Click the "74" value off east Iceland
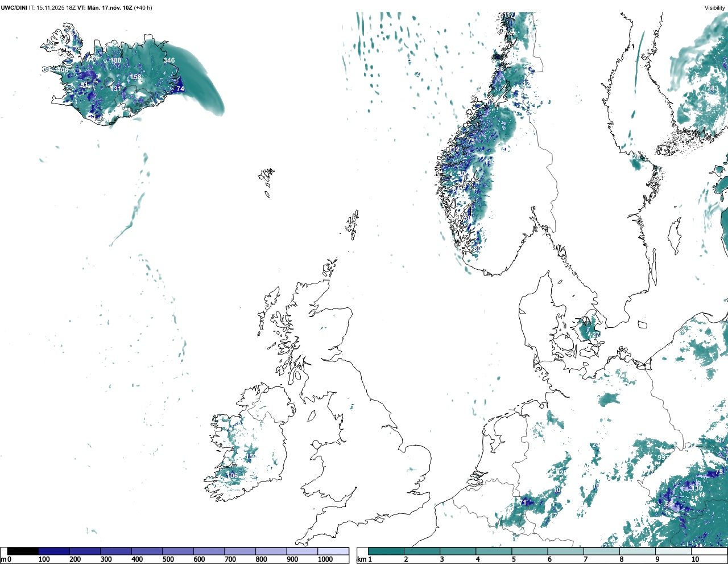Image resolution: width=728 pixels, height=564 pixels. click(180, 89)
